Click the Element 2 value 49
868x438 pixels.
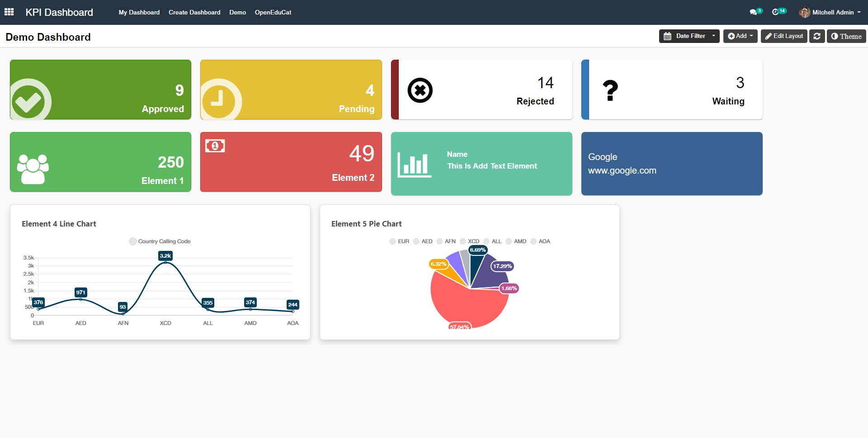pyautogui.click(x=362, y=154)
